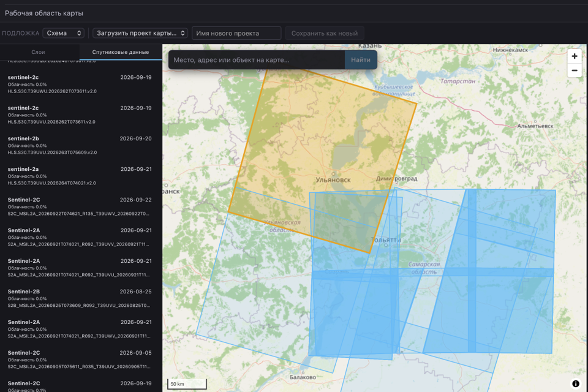Click Самарская область label on map
The width and height of the screenshot is (588, 392).
(424, 268)
